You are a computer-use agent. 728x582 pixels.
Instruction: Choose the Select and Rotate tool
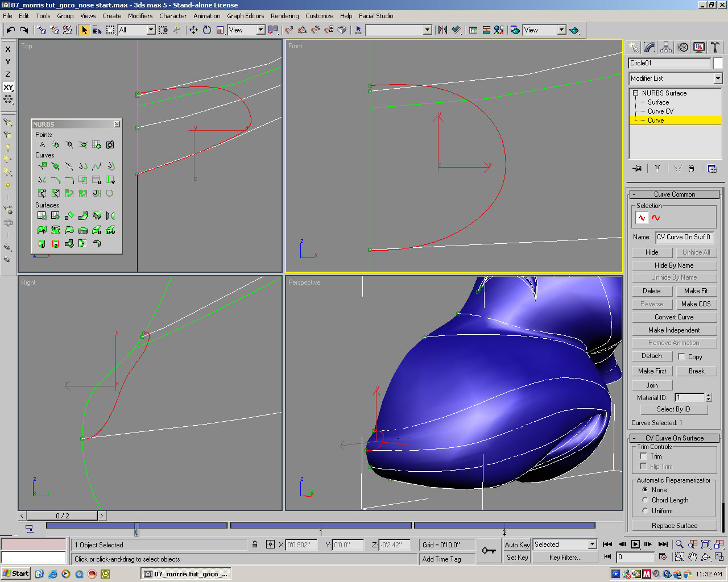(207, 30)
